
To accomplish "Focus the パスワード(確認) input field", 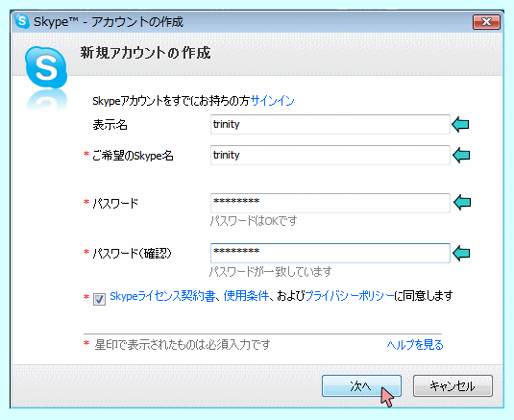I will pos(330,253).
